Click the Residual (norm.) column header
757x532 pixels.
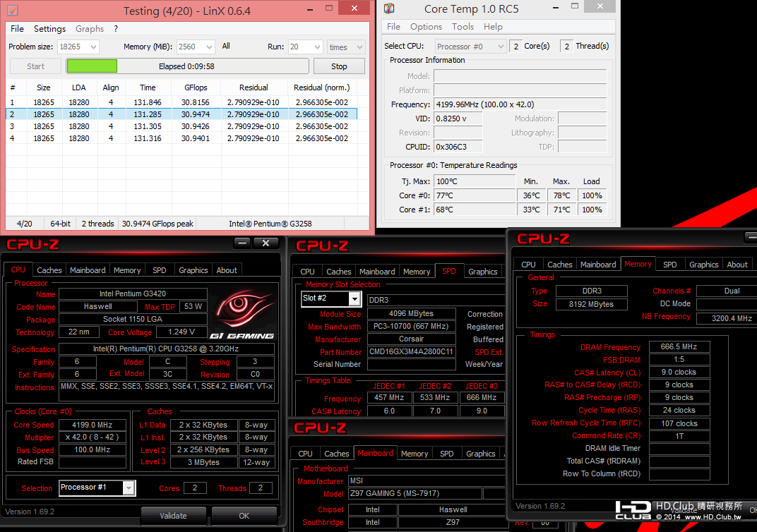[322, 87]
